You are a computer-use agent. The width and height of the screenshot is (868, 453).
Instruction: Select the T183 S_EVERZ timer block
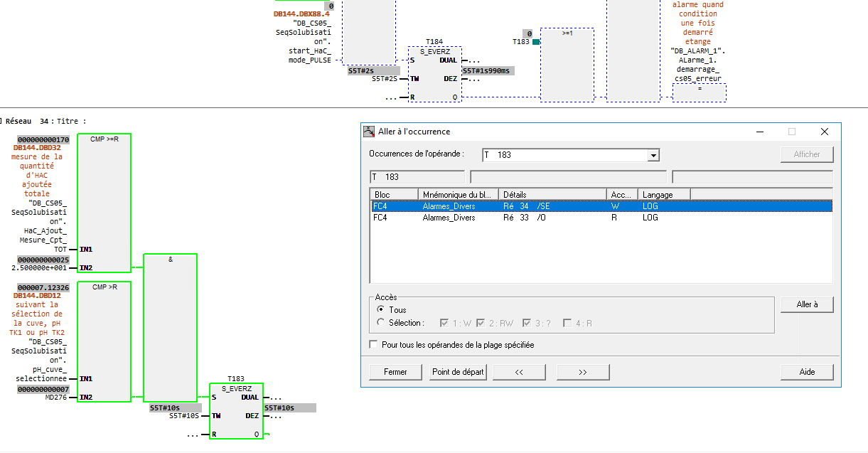236,411
